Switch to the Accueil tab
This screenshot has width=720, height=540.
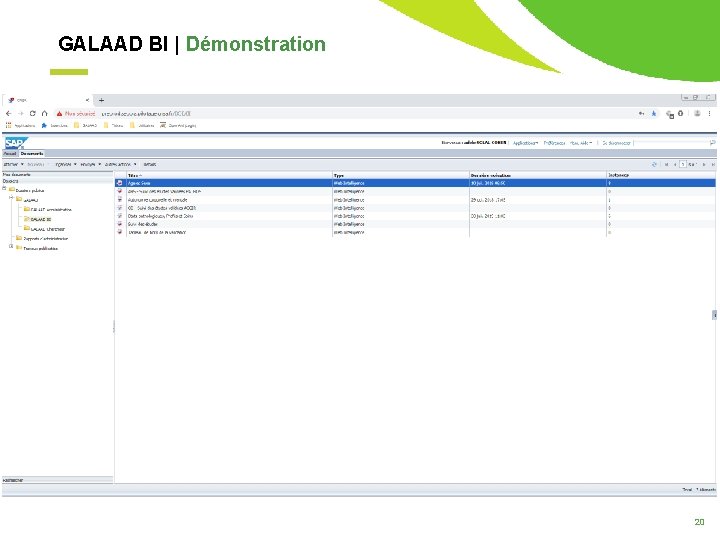(x=10, y=154)
